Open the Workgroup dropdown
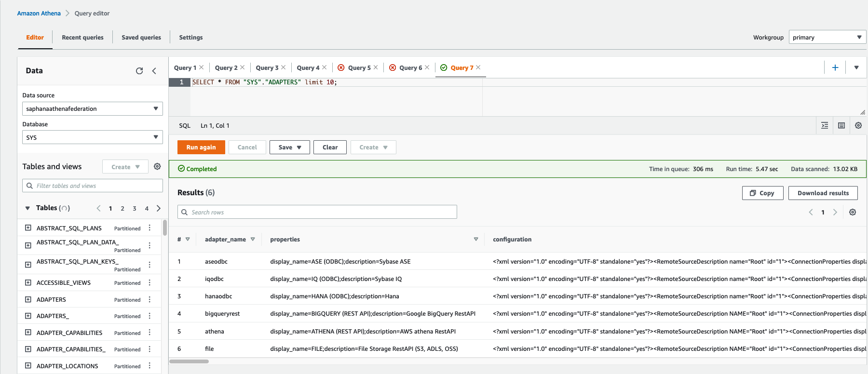Viewport: 868px width, 374px height. 827,37
